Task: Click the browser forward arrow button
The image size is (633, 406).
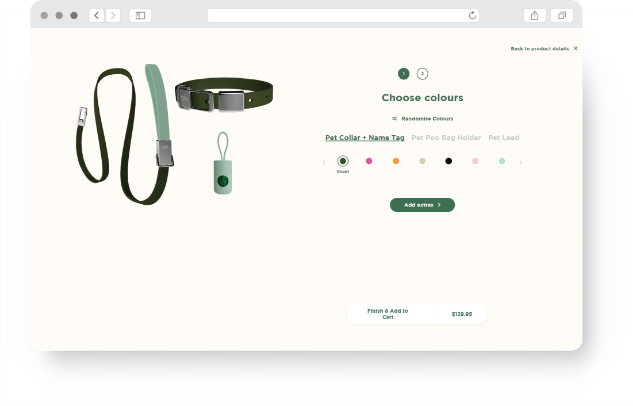Action: (x=113, y=15)
